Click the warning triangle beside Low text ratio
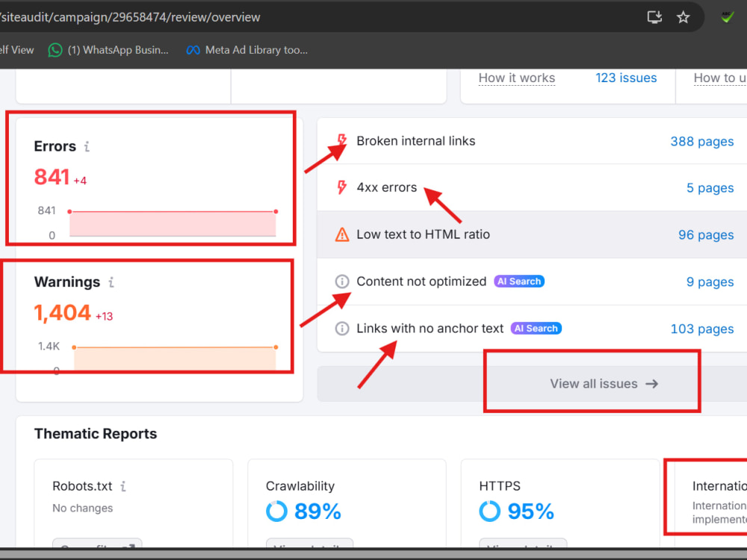Image resolution: width=747 pixels, height=560 pixels. (342, 234)
